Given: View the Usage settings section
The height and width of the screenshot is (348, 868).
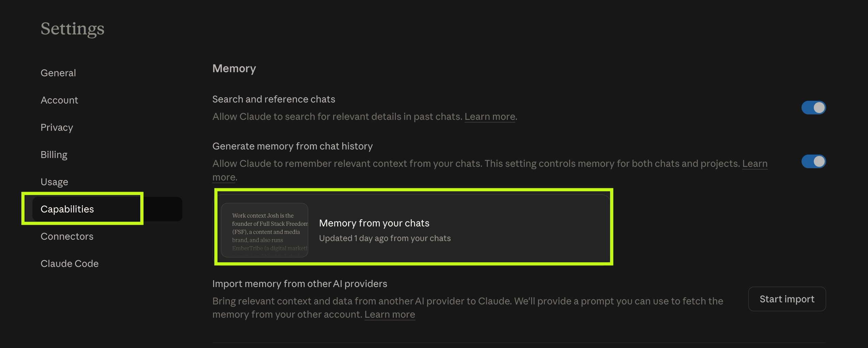Looking at the screenshot, I should pos(54,181).
